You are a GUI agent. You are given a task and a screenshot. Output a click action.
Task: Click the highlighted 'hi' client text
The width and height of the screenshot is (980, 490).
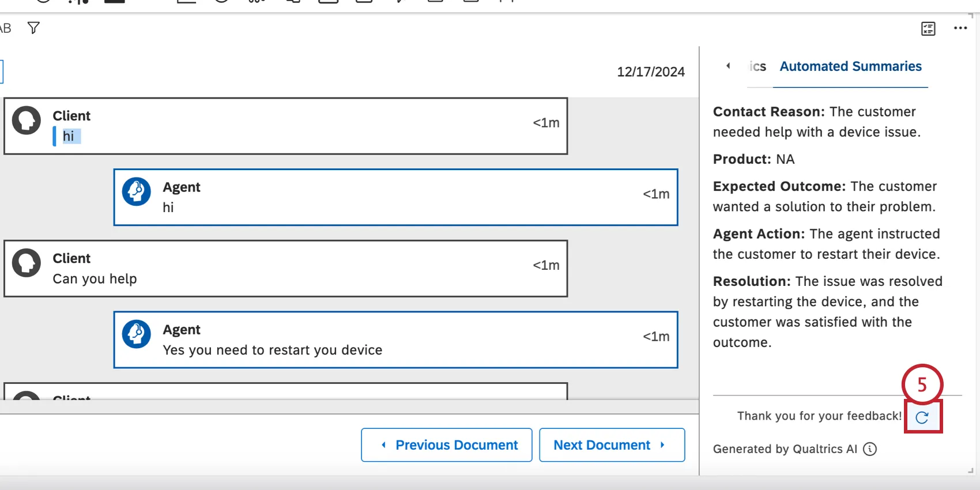(x=69, y=137)
